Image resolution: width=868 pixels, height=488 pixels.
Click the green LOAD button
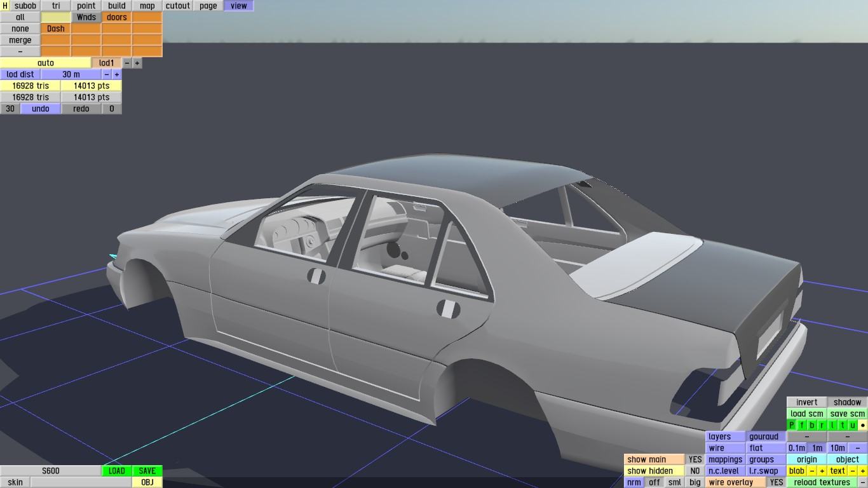[x=117, y=471]
